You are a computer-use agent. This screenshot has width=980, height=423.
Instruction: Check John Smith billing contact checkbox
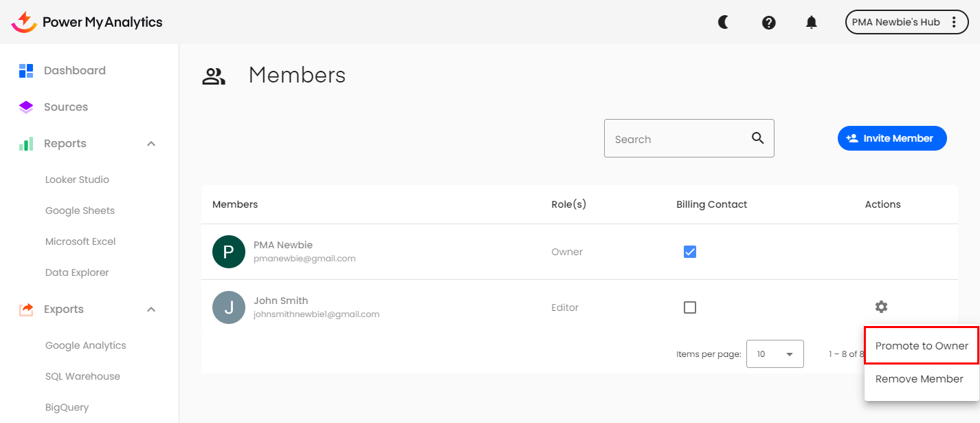690,307
